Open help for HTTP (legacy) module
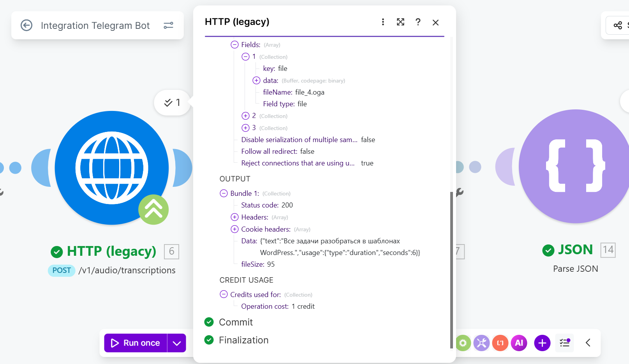The width and height of the screenshot is (629, 364). pos(418,22)
